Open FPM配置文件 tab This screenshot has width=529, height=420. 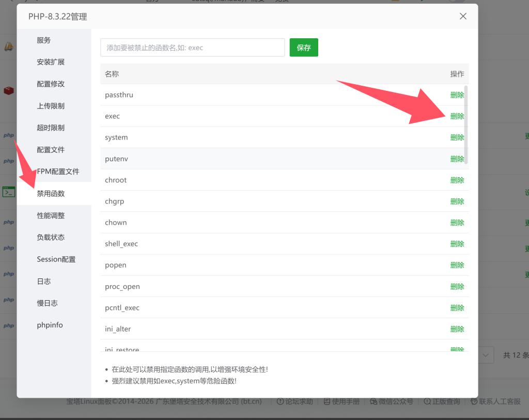coord(58,172)
